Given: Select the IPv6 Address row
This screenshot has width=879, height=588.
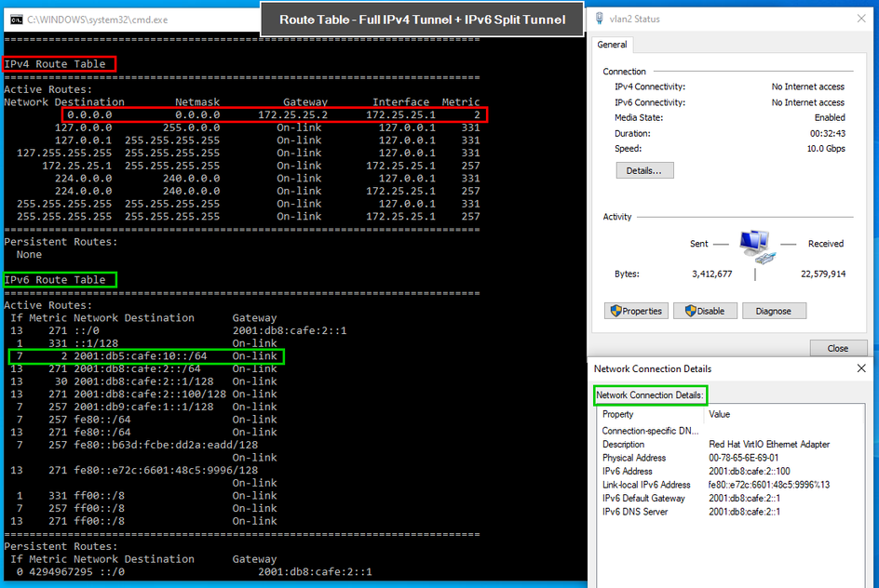Looking at the screenshot, I should tap(729, 471).
